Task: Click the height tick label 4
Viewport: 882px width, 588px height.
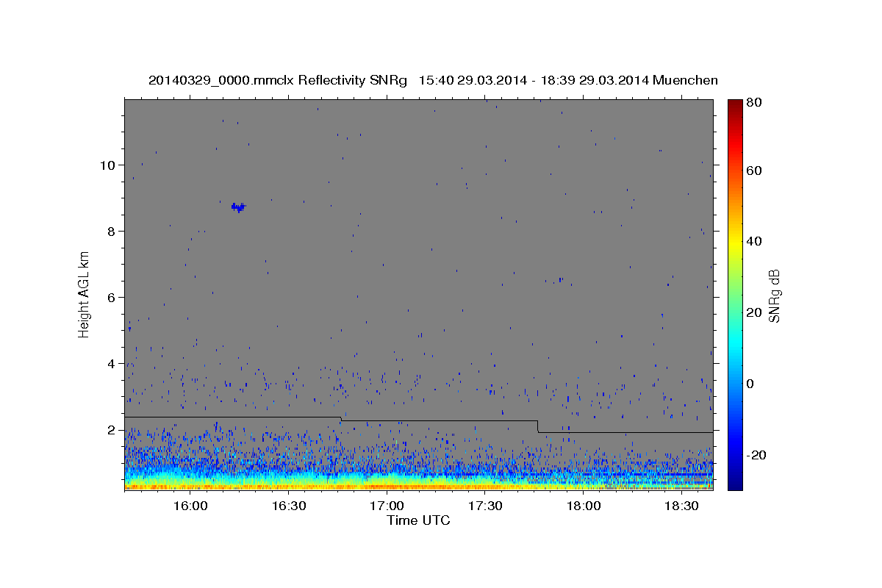Action: (x=111, y=363)
